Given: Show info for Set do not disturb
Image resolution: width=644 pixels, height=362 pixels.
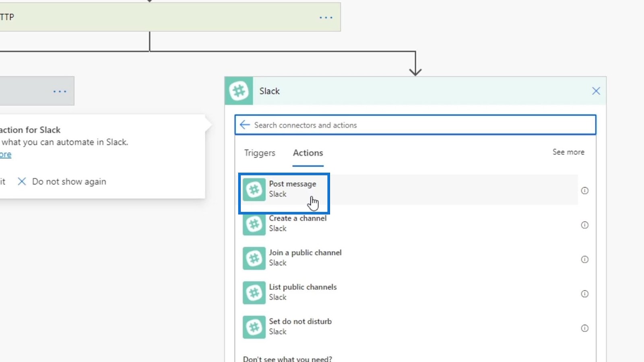Looking at the screenshot, I should pyautogui.click(x=585, y=328).
